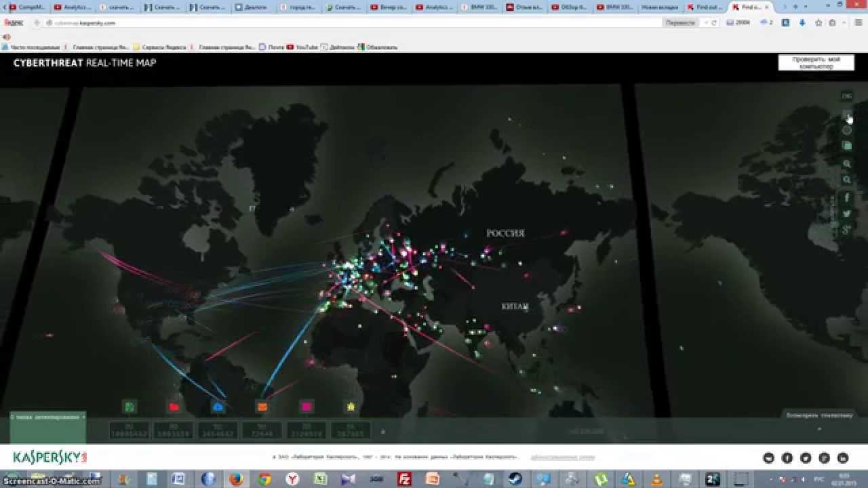
Task: Zoom in on the cyberthreat map
Action: pos(847,164)
